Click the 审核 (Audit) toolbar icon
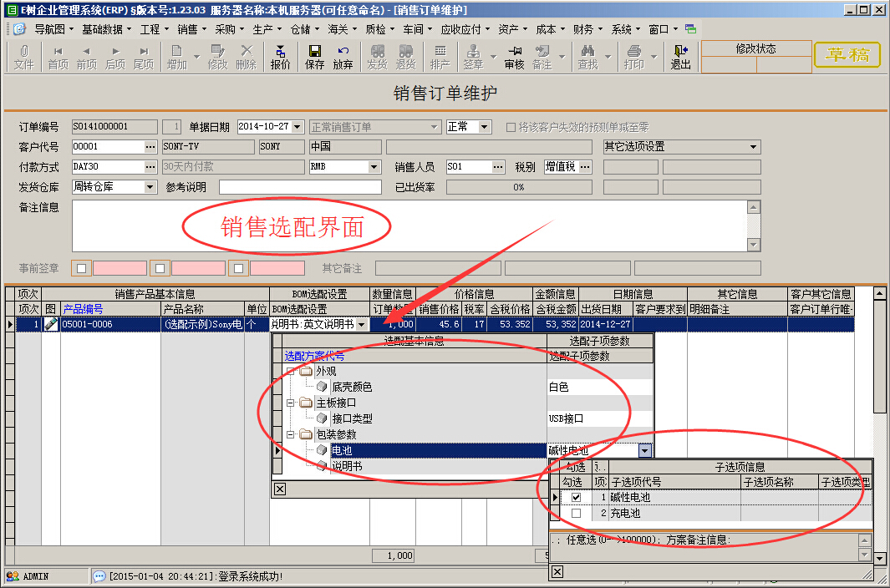The image size is (890, 588). pos(513,57)
